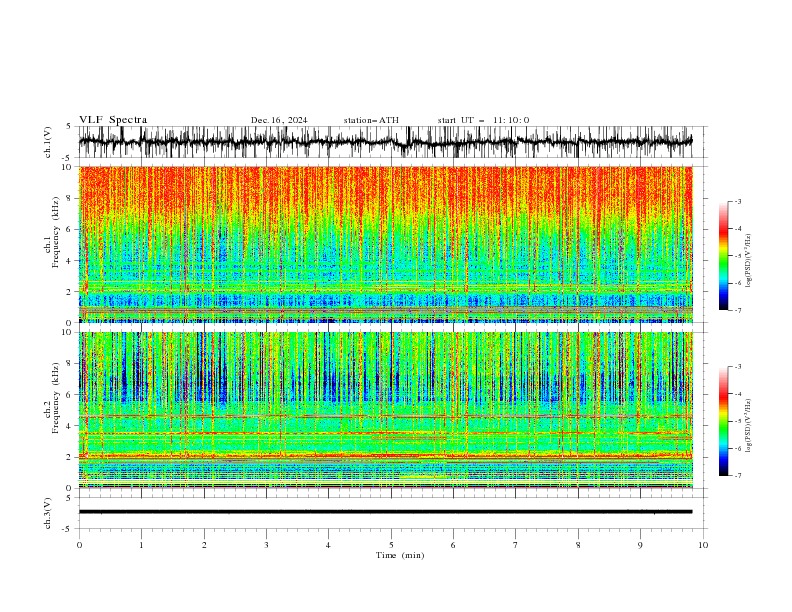
Task: Click the "4" kHz tick of ch.1 spectrogram
Action: [69, 261]
